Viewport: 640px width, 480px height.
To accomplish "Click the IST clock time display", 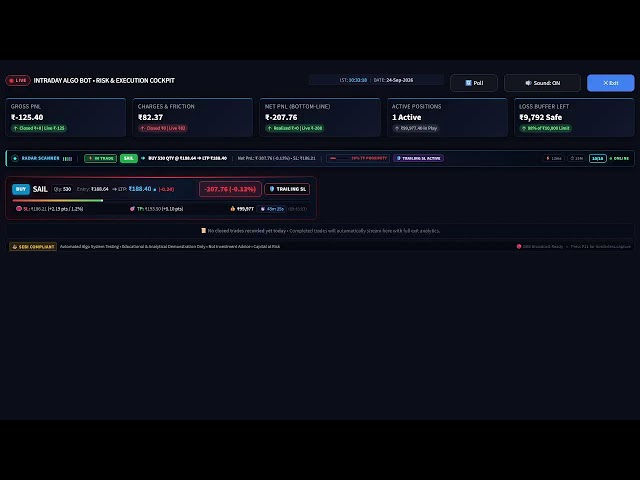I will coord(353,80).
